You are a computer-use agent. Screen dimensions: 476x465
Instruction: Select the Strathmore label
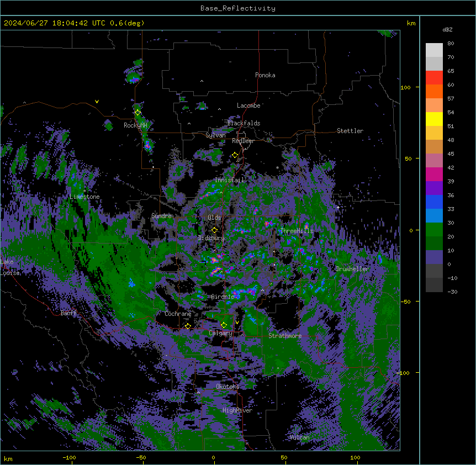285,336
